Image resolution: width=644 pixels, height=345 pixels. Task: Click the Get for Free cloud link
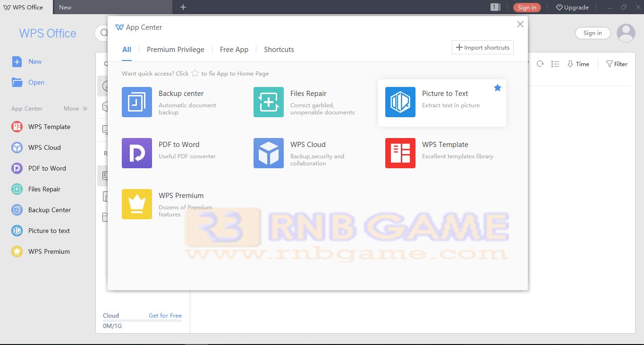click(x=165, y=316)
